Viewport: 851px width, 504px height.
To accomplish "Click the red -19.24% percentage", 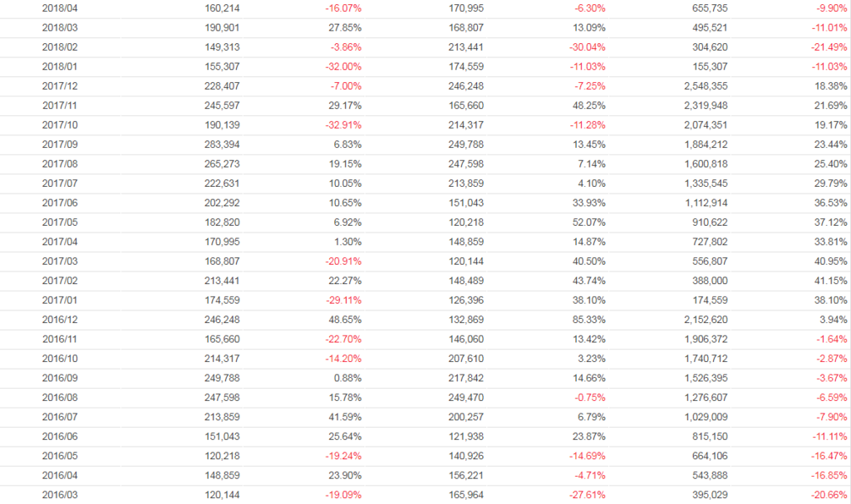I will (343, 457).
